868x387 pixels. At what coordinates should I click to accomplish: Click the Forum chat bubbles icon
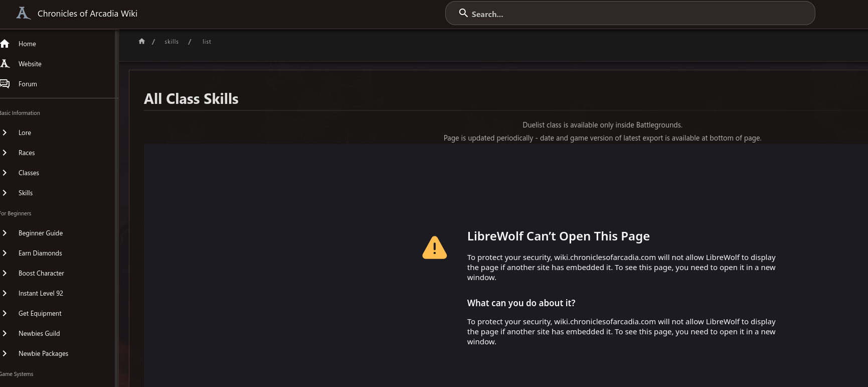[x=5, y=84]
